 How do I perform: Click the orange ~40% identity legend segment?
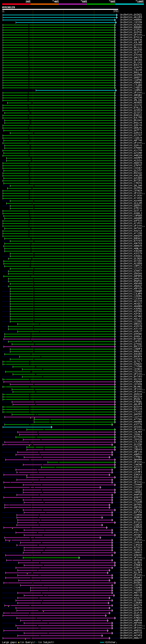coord(45,4)
